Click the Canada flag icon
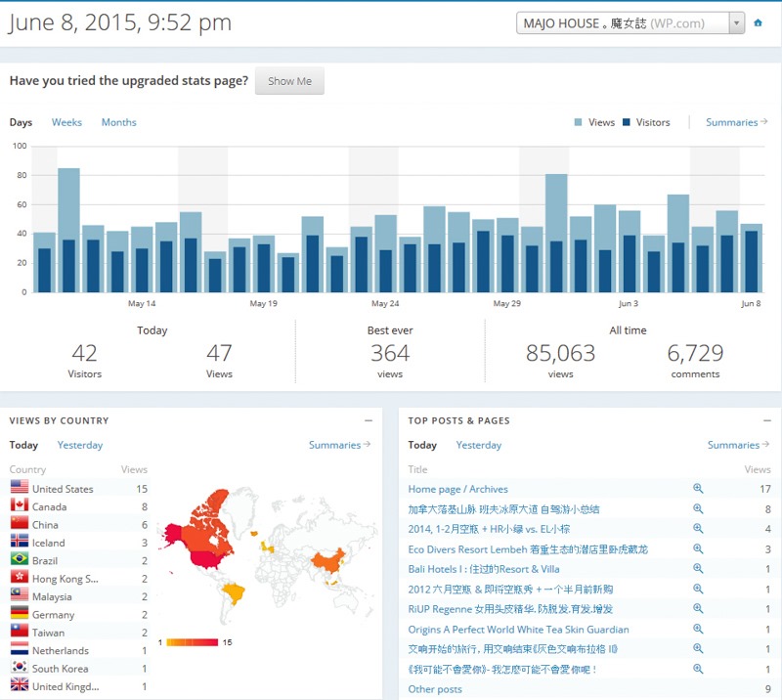782x700 pixels. click(19, 506)
